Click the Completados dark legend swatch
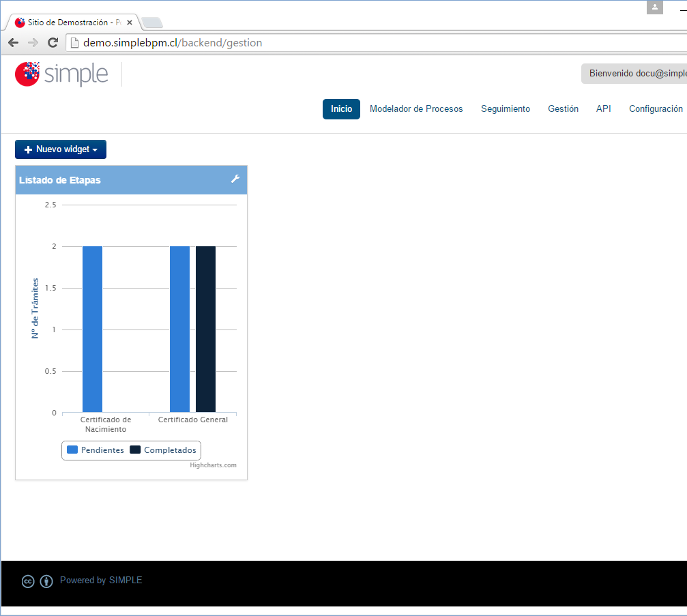The width and height of the screenshot is (687, 616). [x=135, y=450]
